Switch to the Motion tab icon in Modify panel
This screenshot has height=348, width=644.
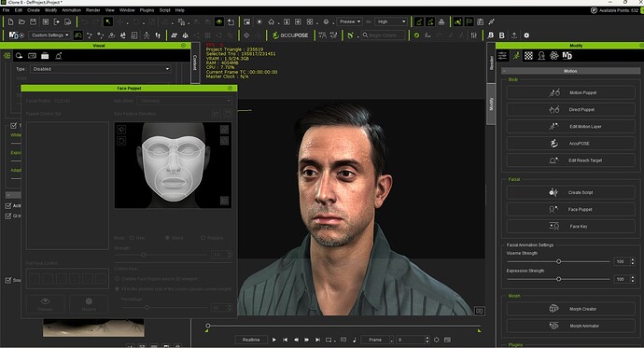(x=516, y=55)
